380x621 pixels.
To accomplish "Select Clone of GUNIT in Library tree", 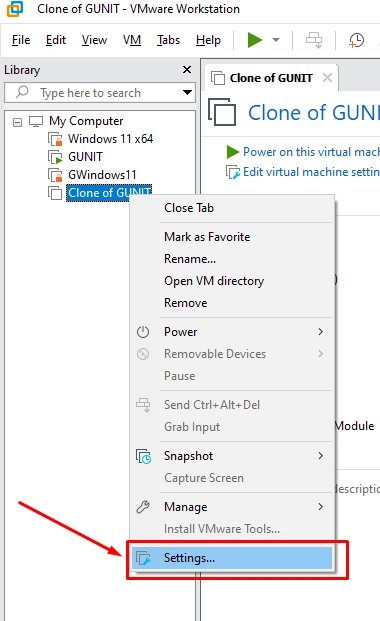I will pos(109,193).
